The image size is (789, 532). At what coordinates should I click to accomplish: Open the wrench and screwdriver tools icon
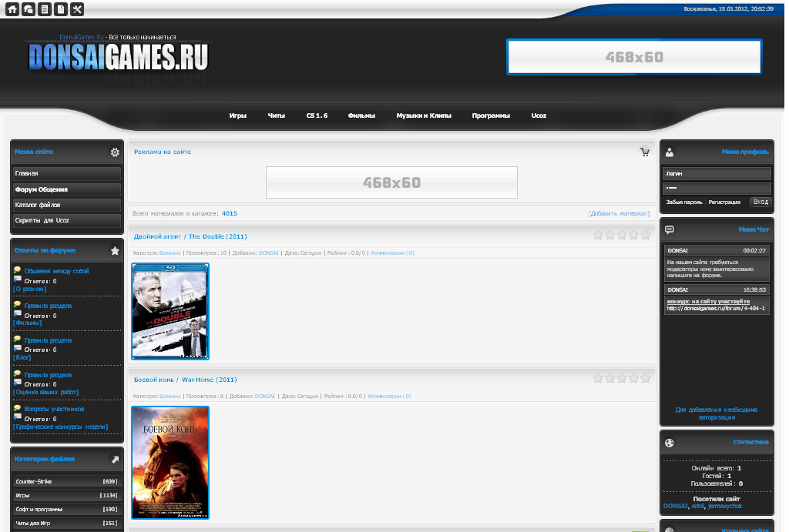tap(76, 9)
